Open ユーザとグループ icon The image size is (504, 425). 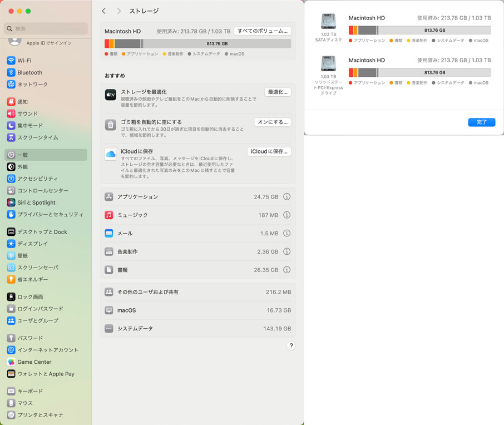pos(11,320)
